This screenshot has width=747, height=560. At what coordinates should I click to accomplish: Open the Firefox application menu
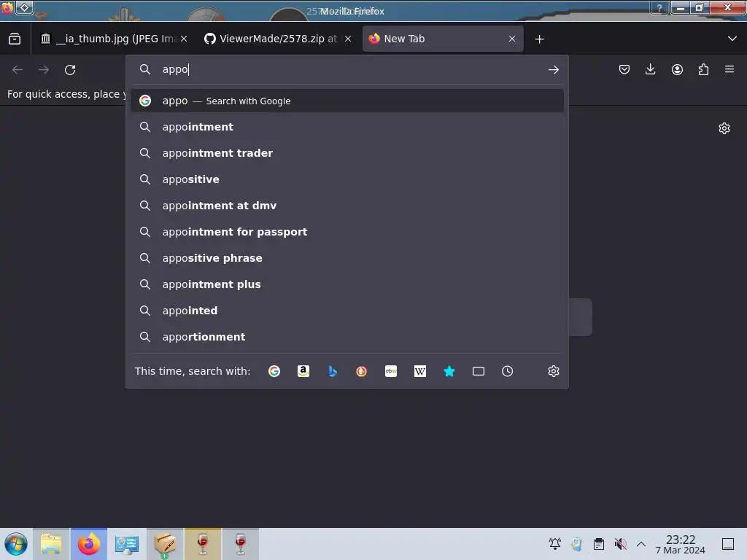pos(729,69)
